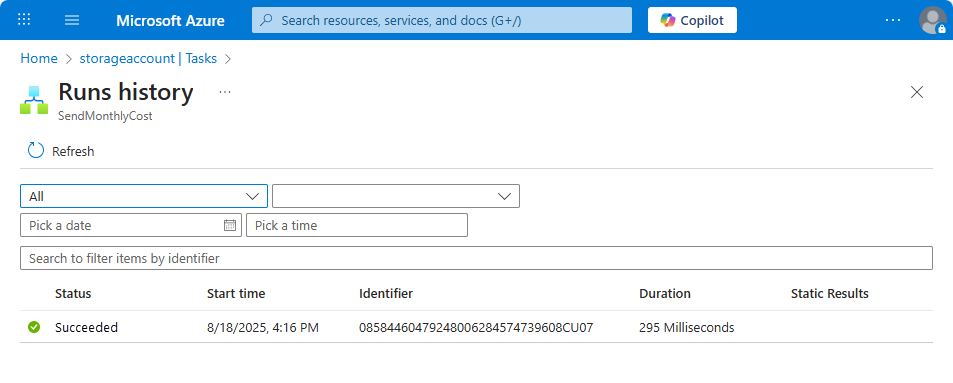The height and width of the screenshot is (383, 953).
Task: Open the All status filter dropdown
Action: point(144,196)
